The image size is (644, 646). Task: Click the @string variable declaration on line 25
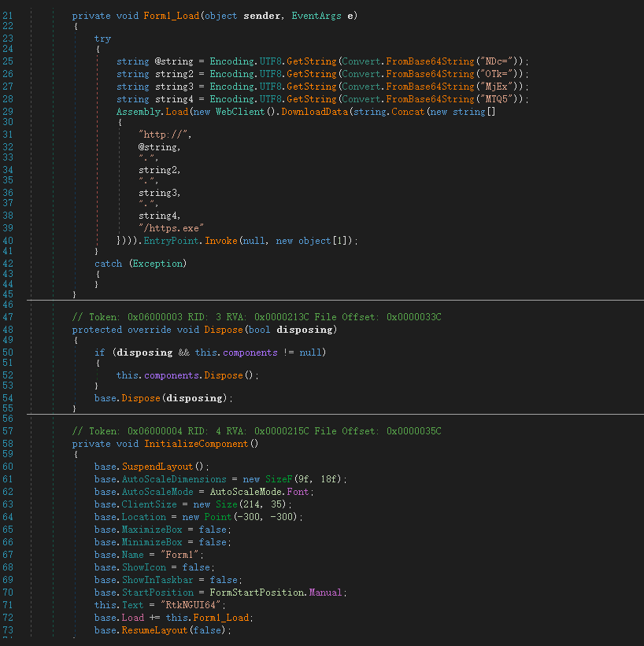click(173, 61)
